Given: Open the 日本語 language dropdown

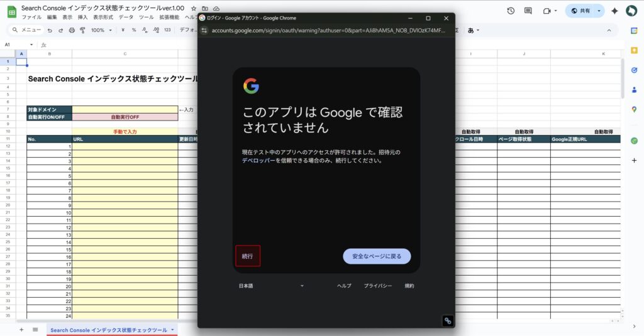Looking at the screenshot, I should [270, 286].
